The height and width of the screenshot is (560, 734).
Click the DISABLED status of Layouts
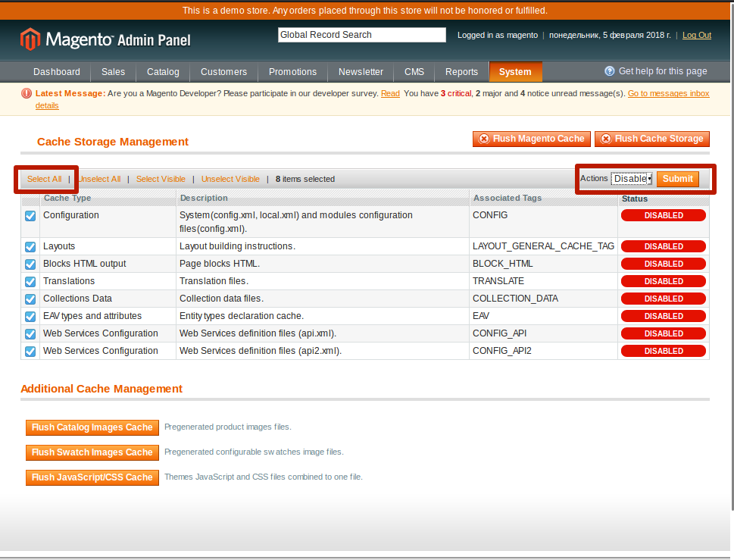tap(664, 246)
